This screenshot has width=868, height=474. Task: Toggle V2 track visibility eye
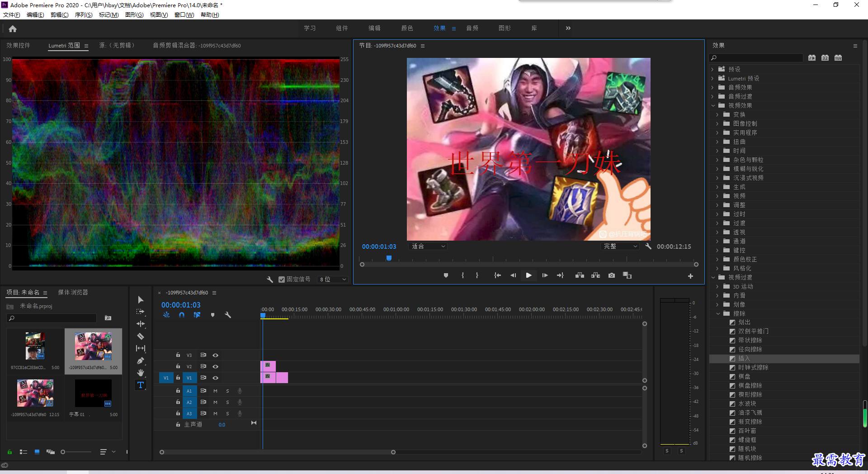216,366
